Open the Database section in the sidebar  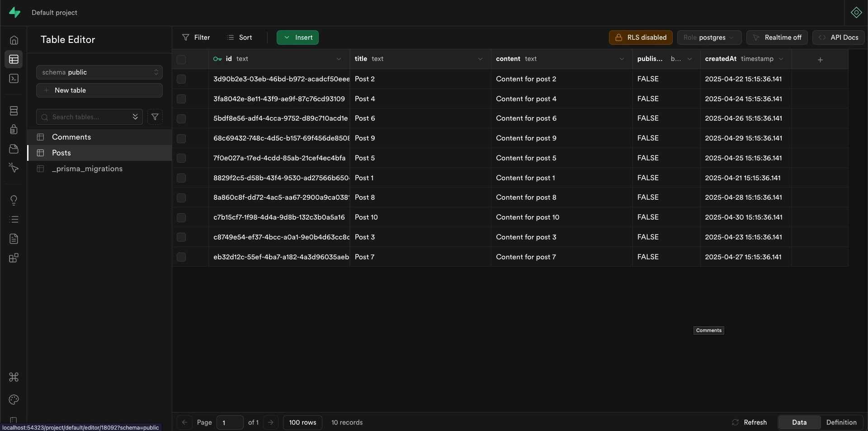[x=14, y=111]
